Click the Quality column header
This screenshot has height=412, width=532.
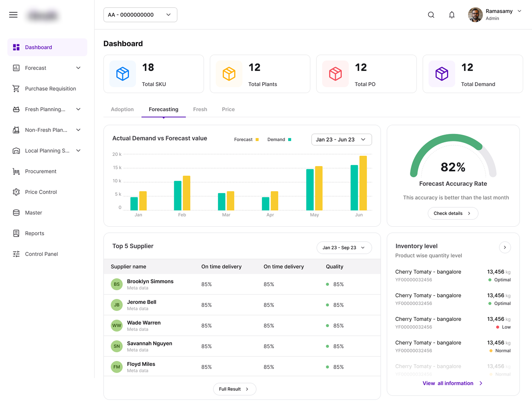(x=334, y=266)
